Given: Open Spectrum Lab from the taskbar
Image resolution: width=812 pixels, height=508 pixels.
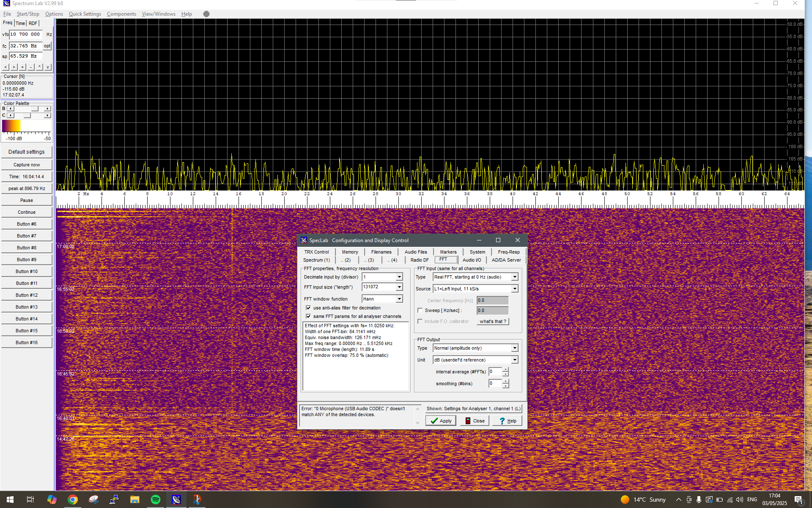Looking at the screenshot, I should pos(176,500).
